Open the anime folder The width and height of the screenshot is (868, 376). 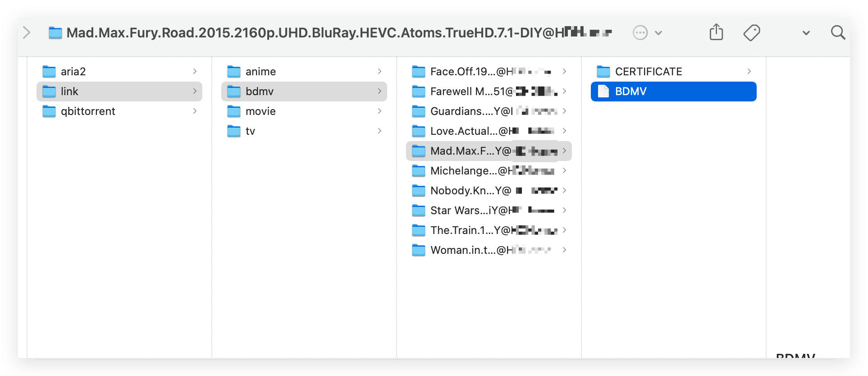tap(260, 72)
